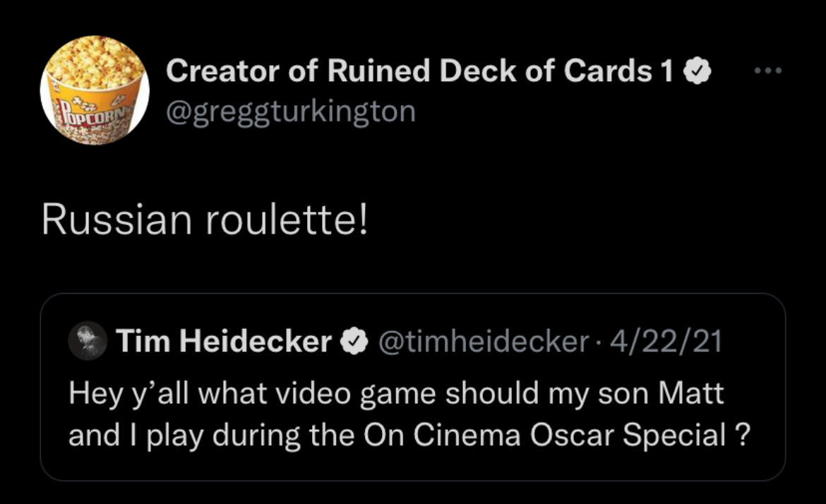Viewport: 826px width, 504px height.
Task: Open Tim Heidecker's display name in quoted tweet
Action: (x=224, y=342)
